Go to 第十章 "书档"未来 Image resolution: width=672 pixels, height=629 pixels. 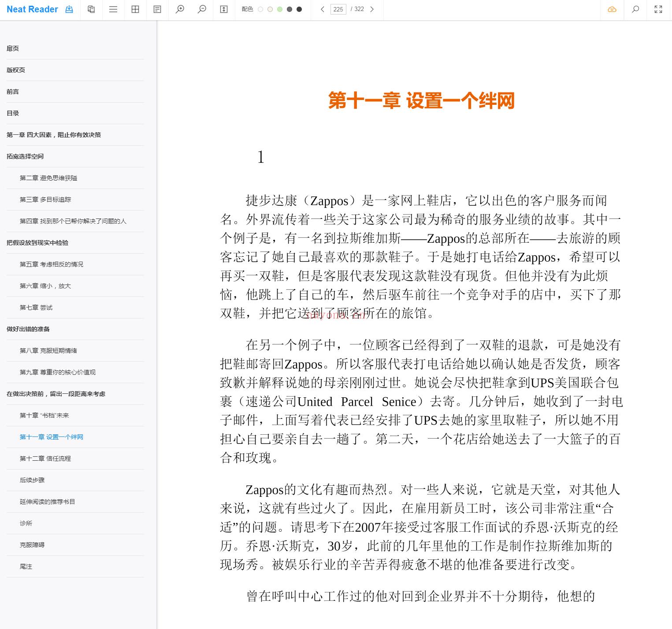[x=45, y=415]
